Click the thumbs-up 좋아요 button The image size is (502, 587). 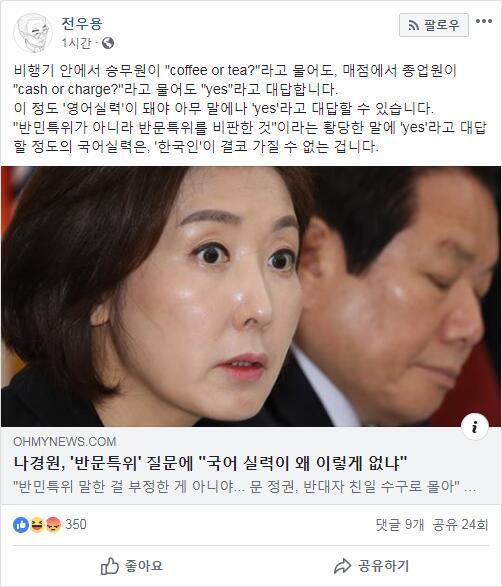[x=132, y=566]
